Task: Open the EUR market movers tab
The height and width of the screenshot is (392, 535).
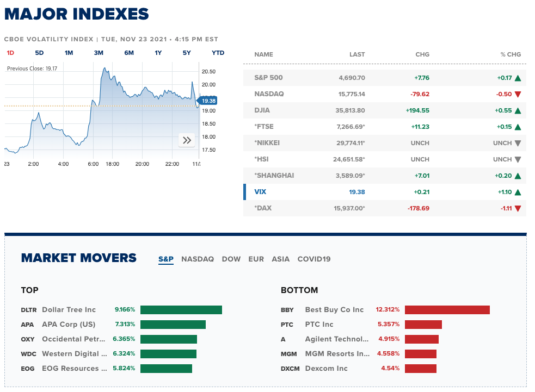Action: tap(256, 259)
